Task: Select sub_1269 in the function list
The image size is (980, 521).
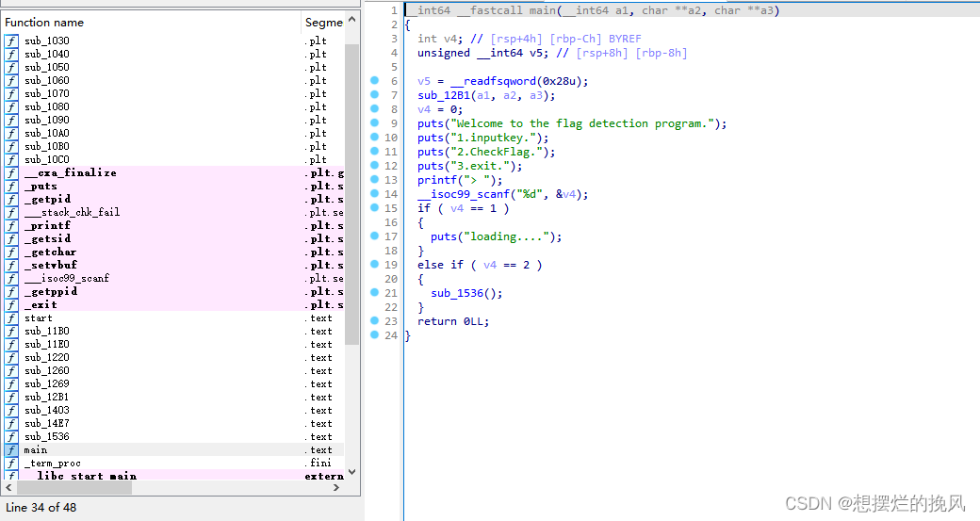Action: pos(47,383)
